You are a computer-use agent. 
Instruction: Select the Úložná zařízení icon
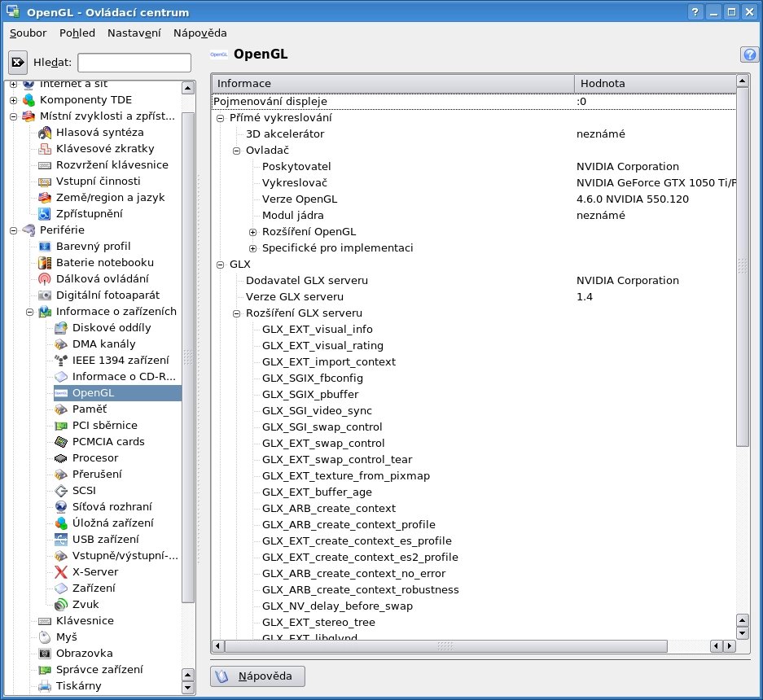click(x=61, y=523)
